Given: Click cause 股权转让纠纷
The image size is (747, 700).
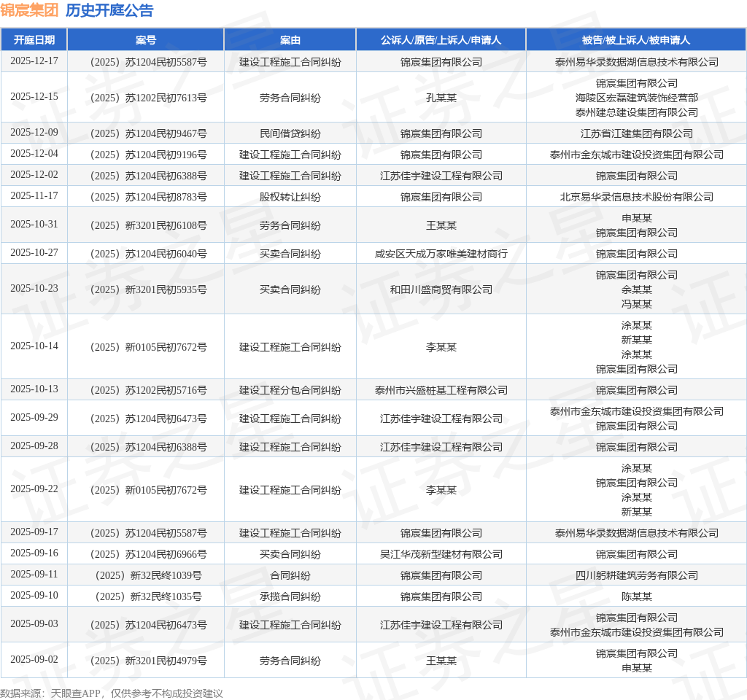Looking at the screenshot, I should click(290, 197).
